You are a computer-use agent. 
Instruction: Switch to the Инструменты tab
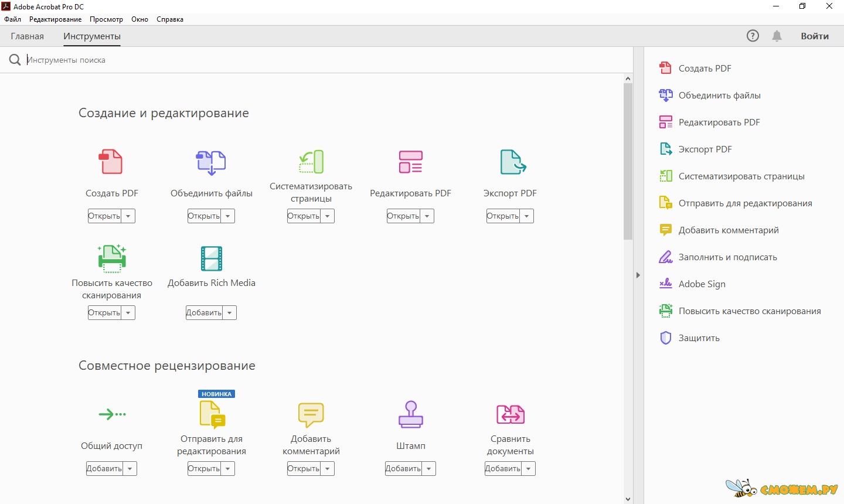[x=92, y=36]
